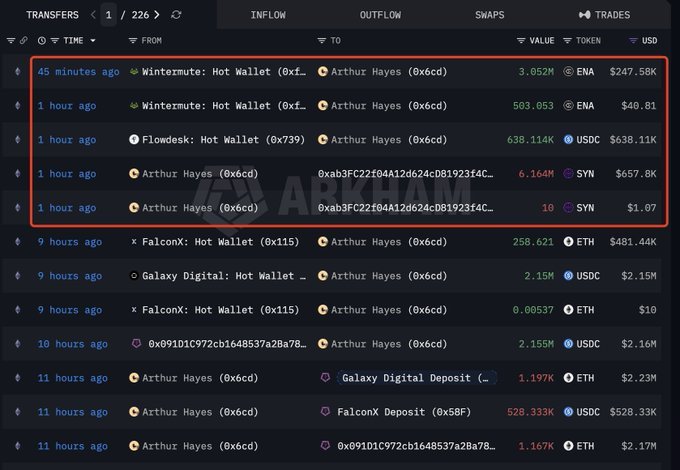Viewport: 680px width, 470px height.
Task: Edit the page number field showing 1
Action: click(108, 15)
